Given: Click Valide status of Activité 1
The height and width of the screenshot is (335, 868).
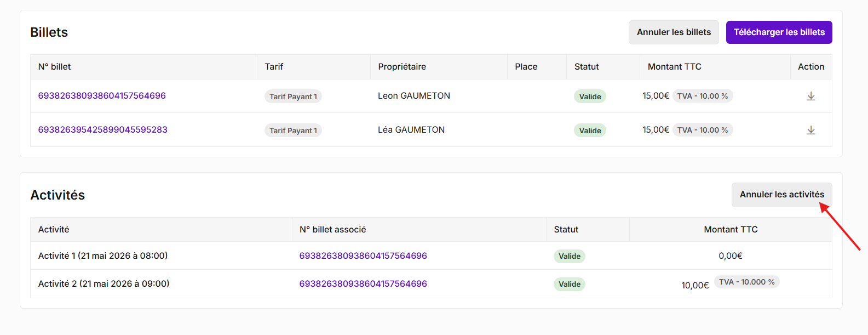Looking at the screenshot, I should (x=570, y=256).
